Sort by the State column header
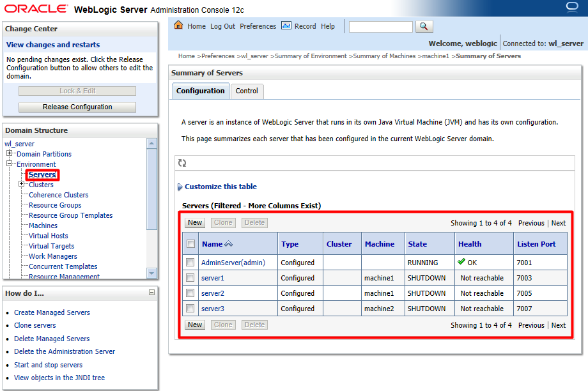This screenshot has height=391, width=588. (x=417, y=244)
